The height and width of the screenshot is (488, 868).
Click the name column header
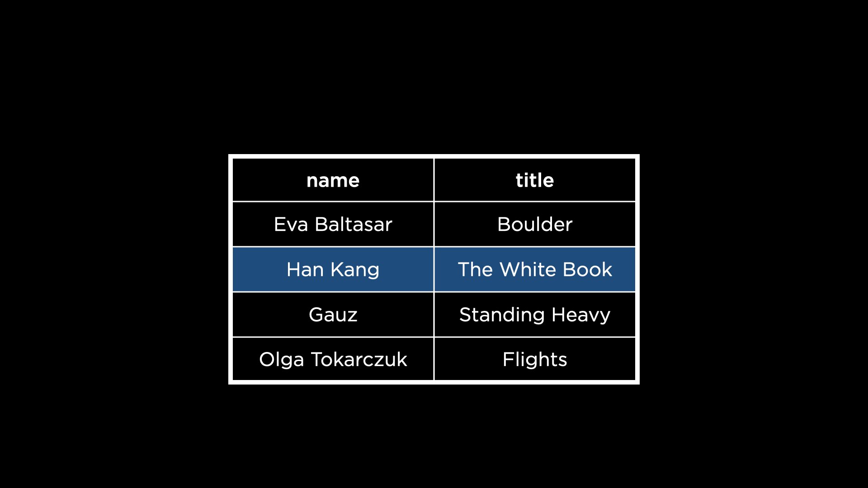click(x=333, y=180)
